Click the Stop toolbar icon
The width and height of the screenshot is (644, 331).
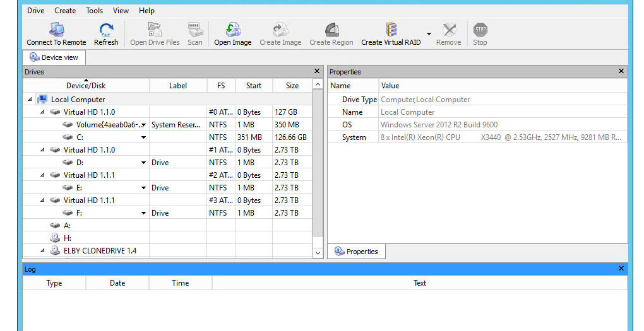[480, 30]
